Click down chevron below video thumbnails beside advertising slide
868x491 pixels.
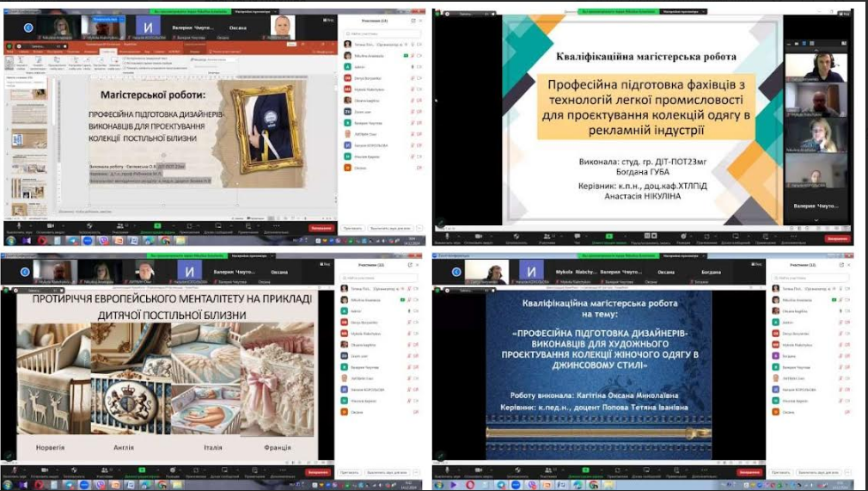tap(816, 220)
